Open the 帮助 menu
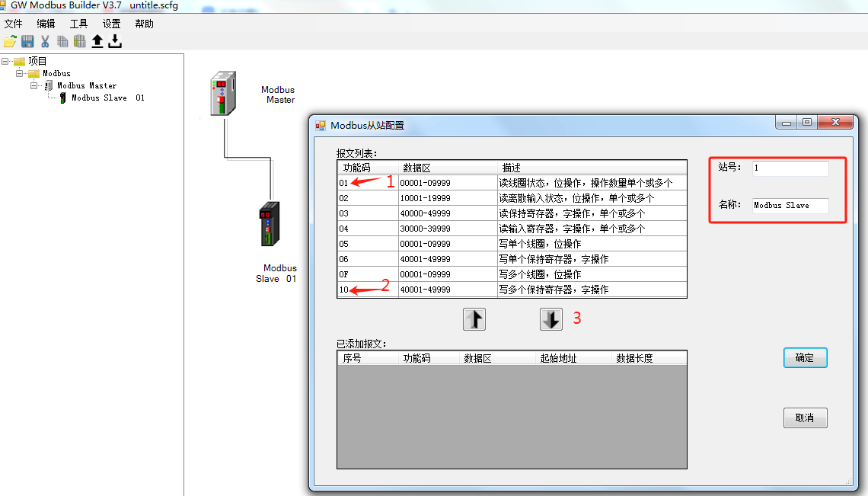 (144, 24)
